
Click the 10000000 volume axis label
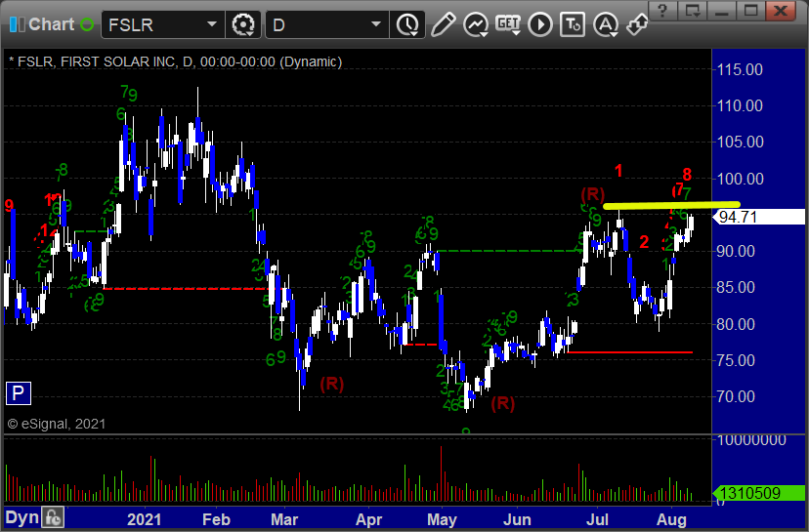pyautogui.click(x=751, y=439)
